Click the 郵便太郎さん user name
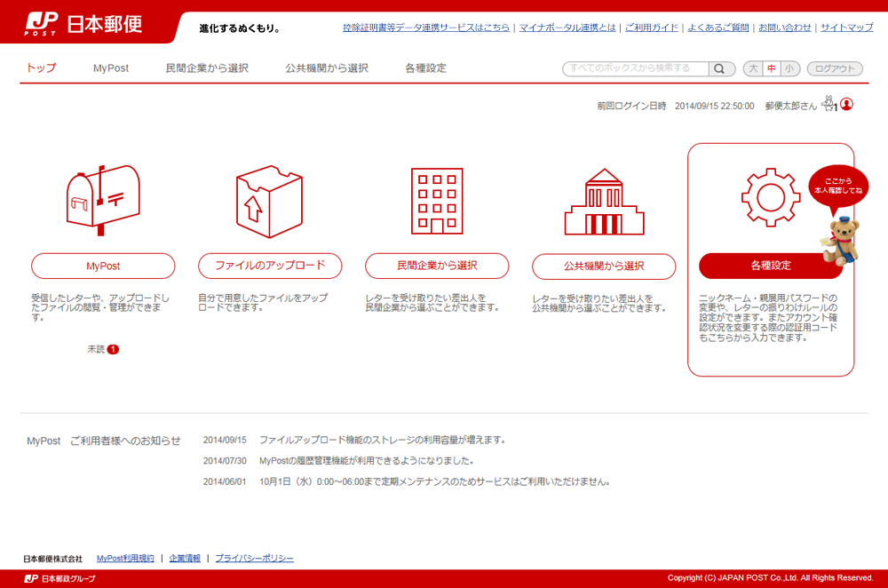This screenshot has width=888, height=588. tap(791, 106)
